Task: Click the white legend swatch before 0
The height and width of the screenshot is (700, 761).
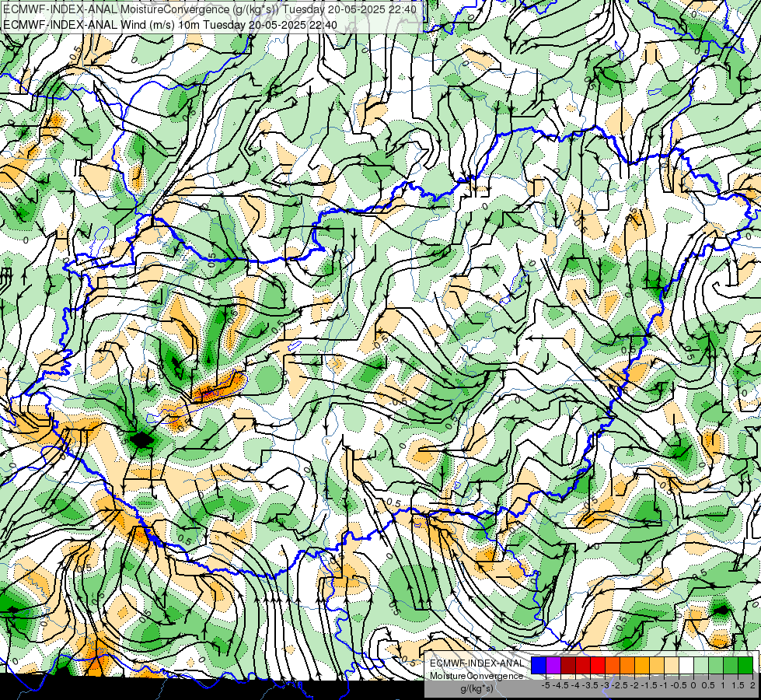Action: click(686, 666)
